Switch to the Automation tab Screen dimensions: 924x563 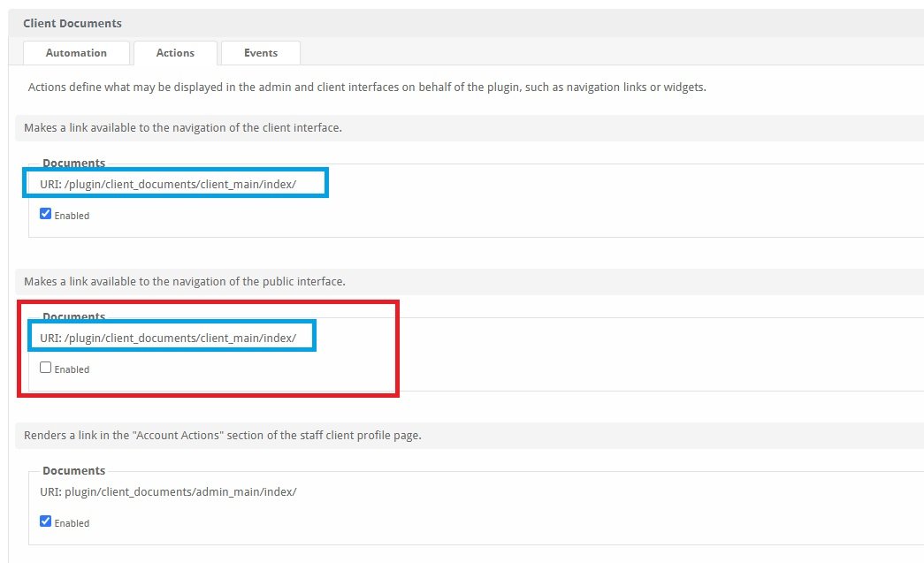76,53
